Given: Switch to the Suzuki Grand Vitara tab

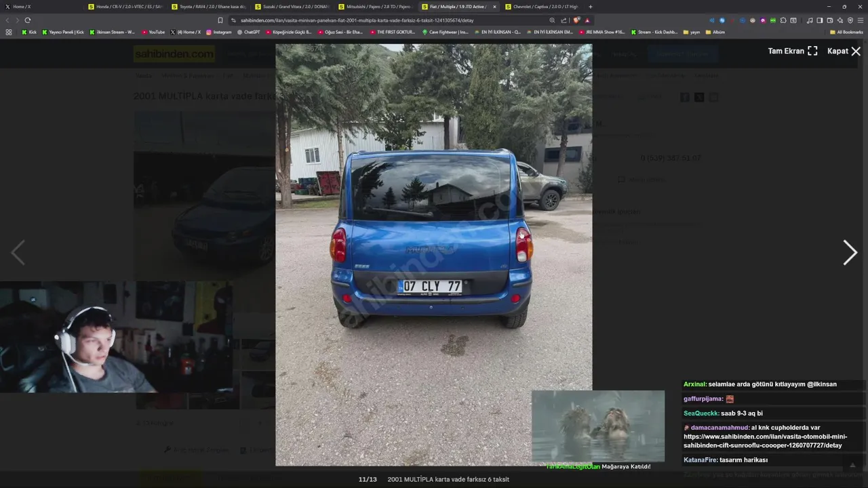Looking at the screenshot, I should (292, 6).
